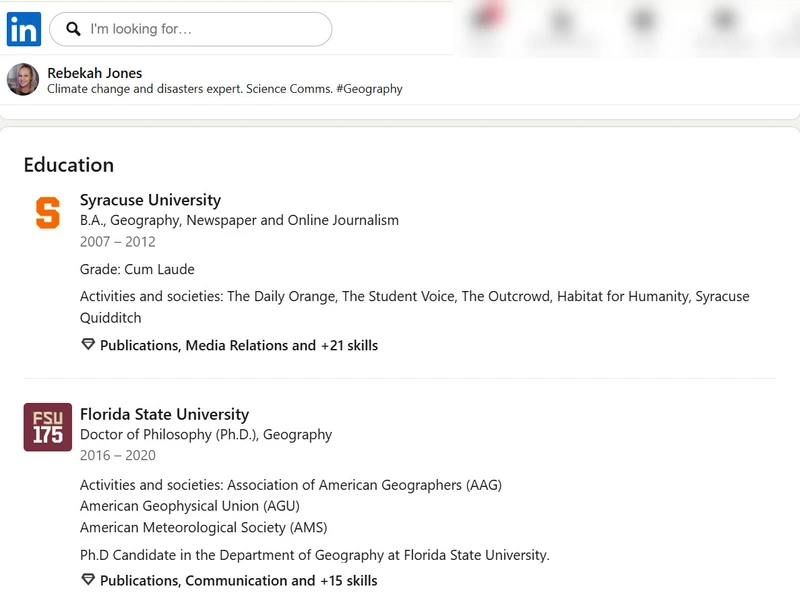Click the LinkedIn logo icon
Screen dimensions: 800x609
point(23,29)
